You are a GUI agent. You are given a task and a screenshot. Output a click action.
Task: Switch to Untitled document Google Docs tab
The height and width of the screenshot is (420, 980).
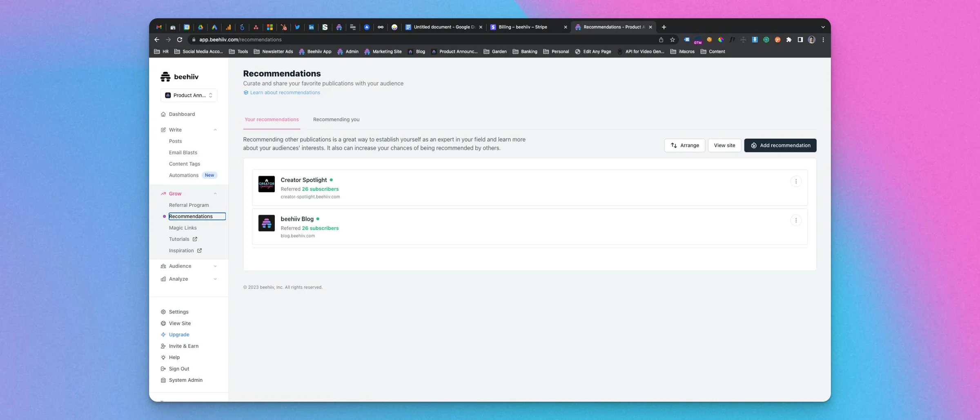443,27
